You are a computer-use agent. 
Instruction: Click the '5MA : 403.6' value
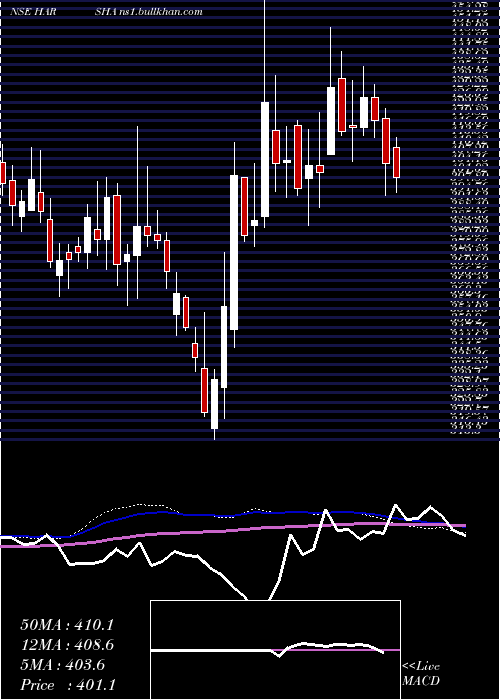click(63, 665)
